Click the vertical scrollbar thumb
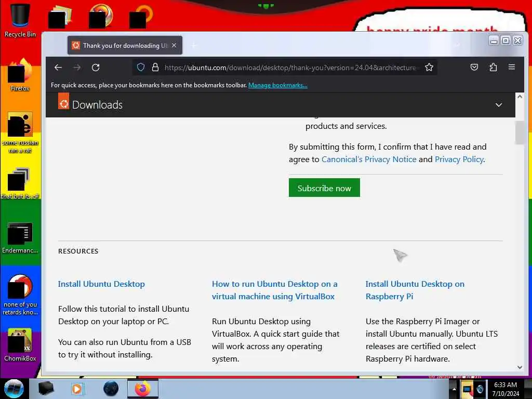Image resolution: width=532 pixels, height=399 pixels. point(520,133)
